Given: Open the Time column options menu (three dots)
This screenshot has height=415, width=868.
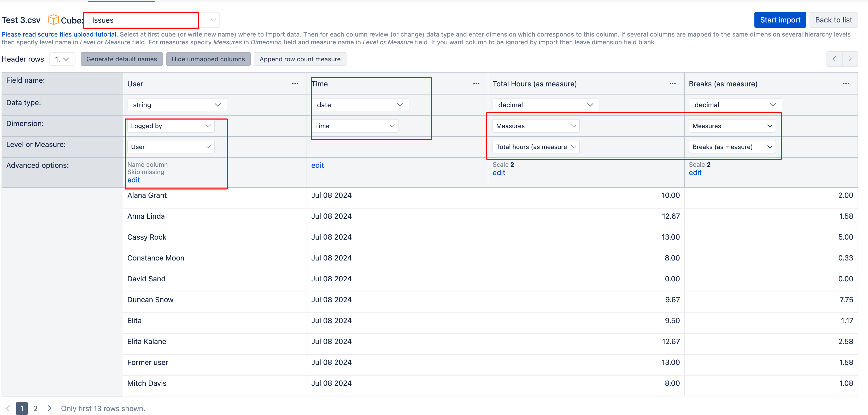Looking at the screenshot, I should (x=476, y=84).
